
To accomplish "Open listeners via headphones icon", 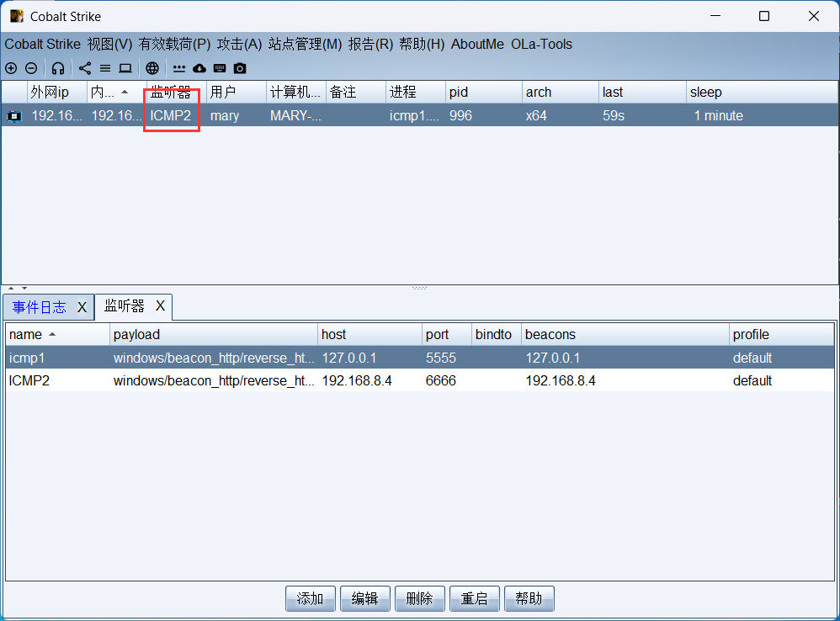I will tap(58, 68).
